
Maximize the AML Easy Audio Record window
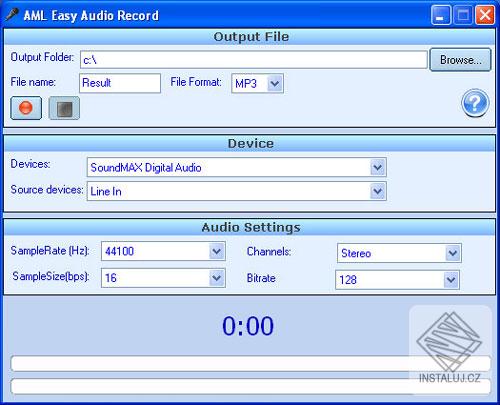[x=463, y=15]
